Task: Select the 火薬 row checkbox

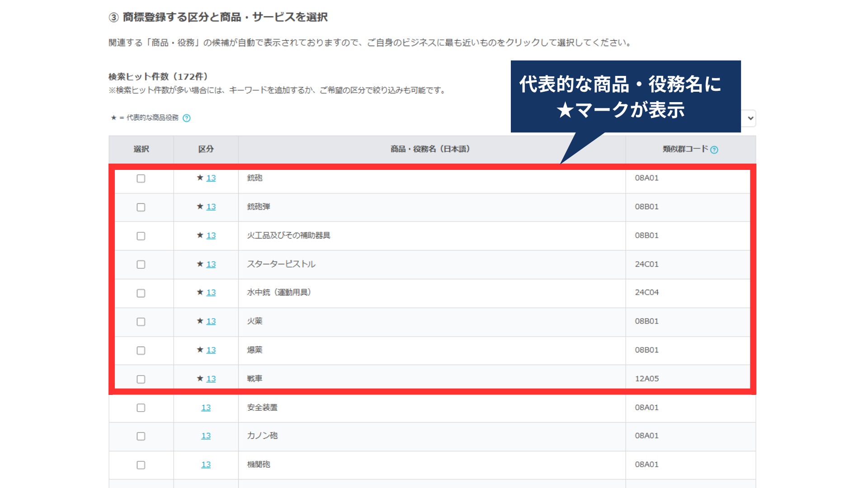Action: 141,322
